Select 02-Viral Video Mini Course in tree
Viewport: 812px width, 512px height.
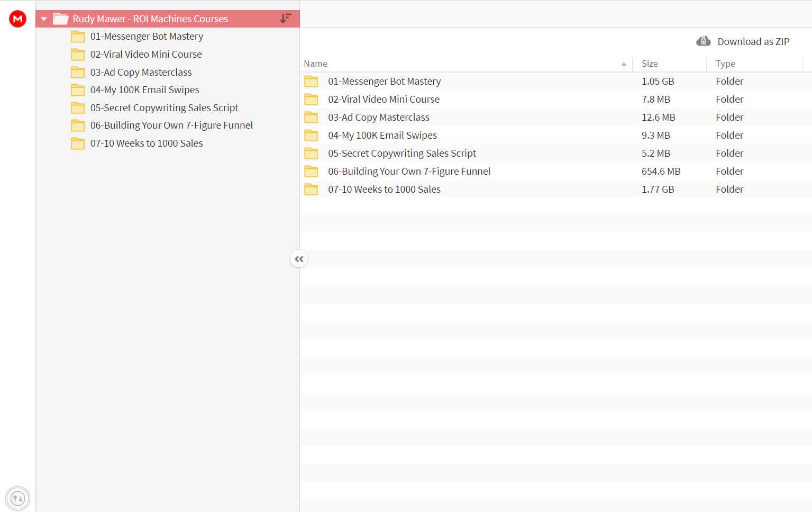click(146, 55)
